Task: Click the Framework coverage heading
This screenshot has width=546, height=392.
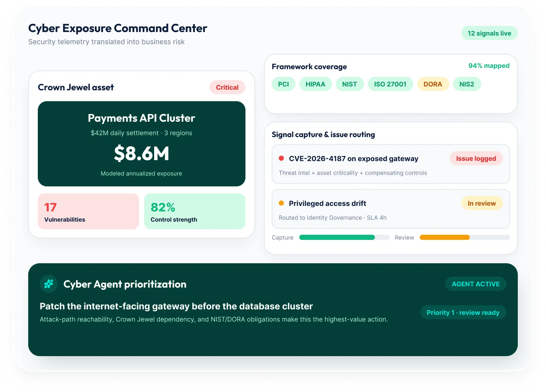Action: 309,67
